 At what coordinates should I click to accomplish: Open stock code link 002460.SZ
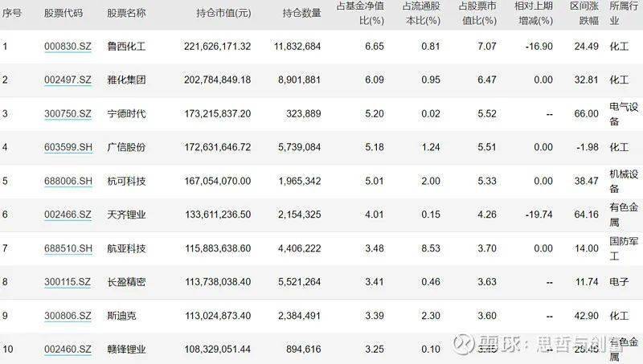click(x=67, y=350)
